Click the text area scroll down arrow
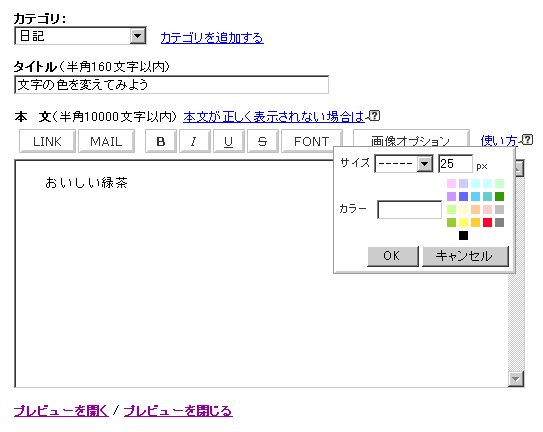 point(516,379)
